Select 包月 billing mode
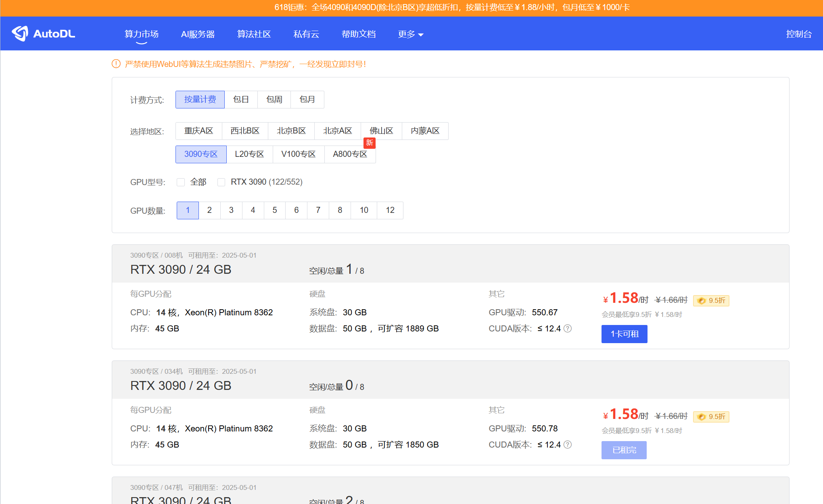 point(307,100)
